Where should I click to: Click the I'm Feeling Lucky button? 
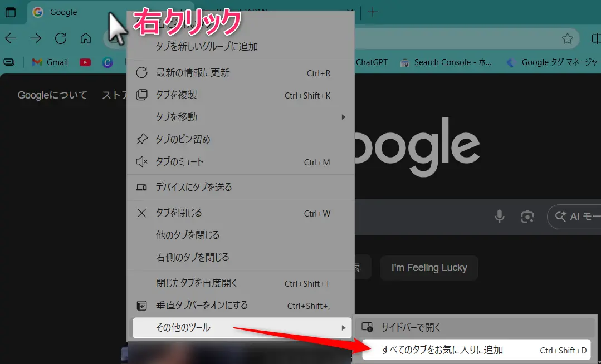(x=429, y=268)
